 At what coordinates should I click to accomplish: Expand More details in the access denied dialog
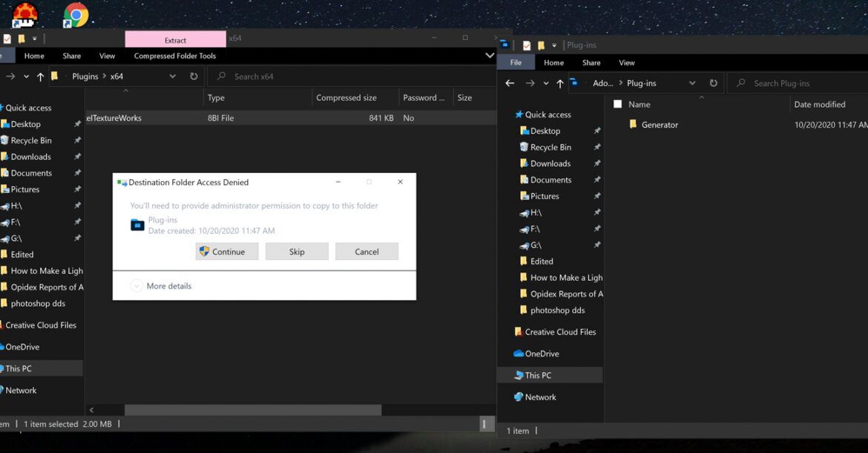click(x=160, y=285)
